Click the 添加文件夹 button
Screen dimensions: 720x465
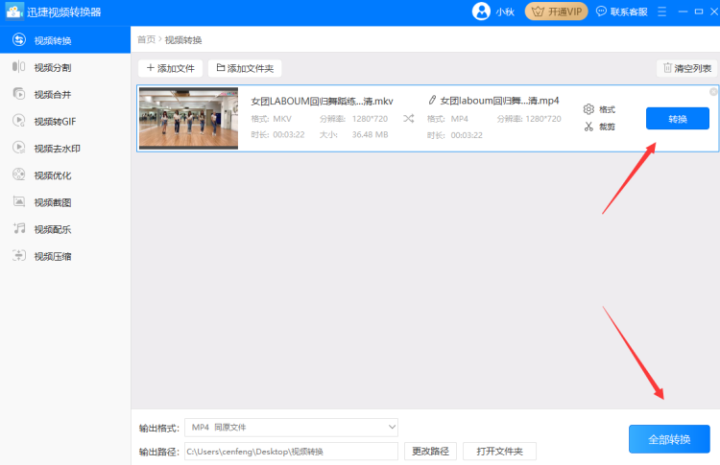point(245,68)
